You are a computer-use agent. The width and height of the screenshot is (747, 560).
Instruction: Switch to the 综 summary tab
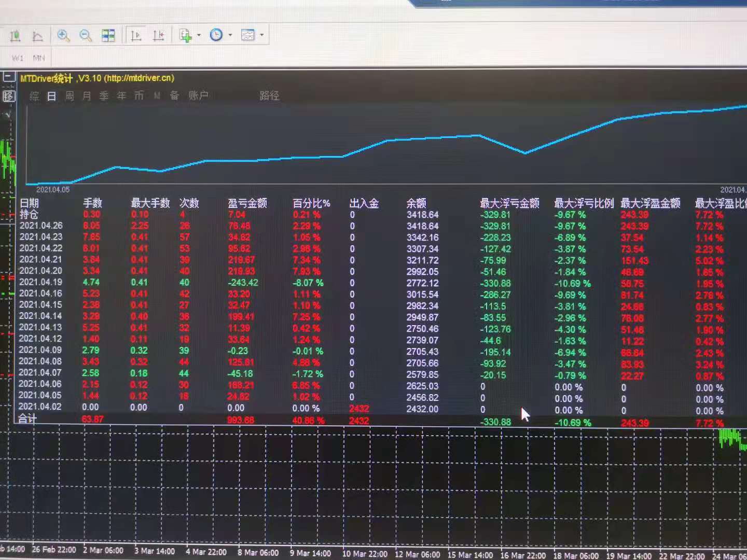34,96
